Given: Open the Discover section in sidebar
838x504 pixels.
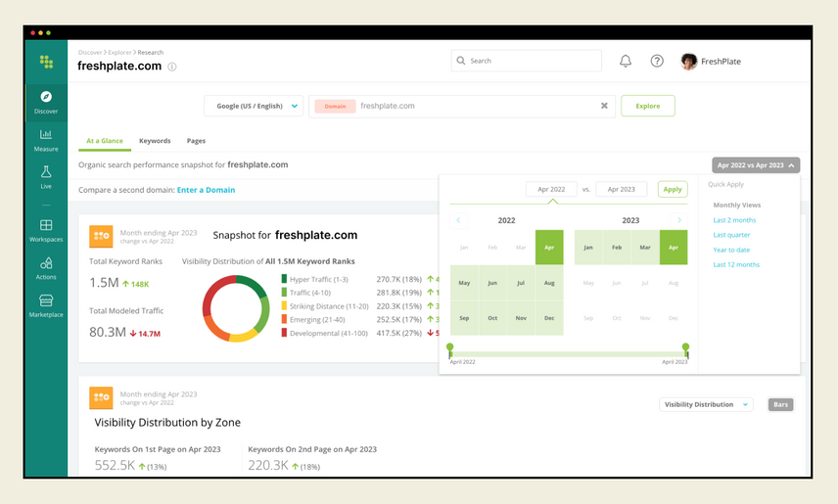Looking at the screenshot, I should tap(46, 102).
